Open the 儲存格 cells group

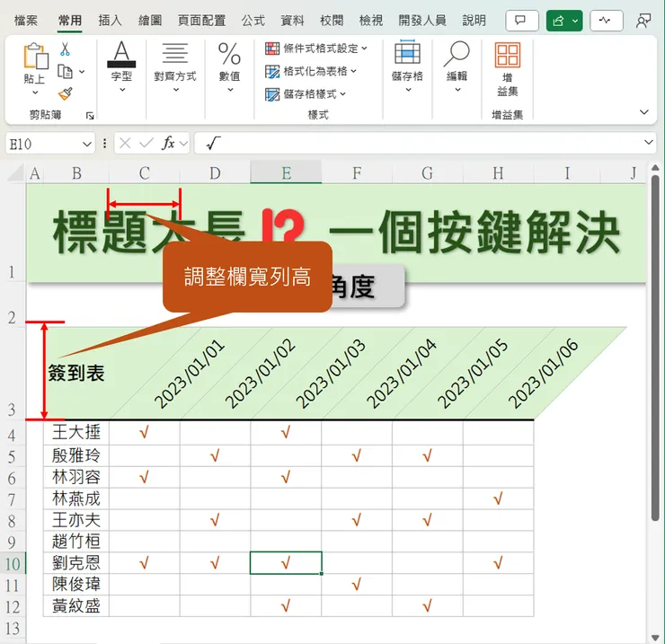(407, 66)
